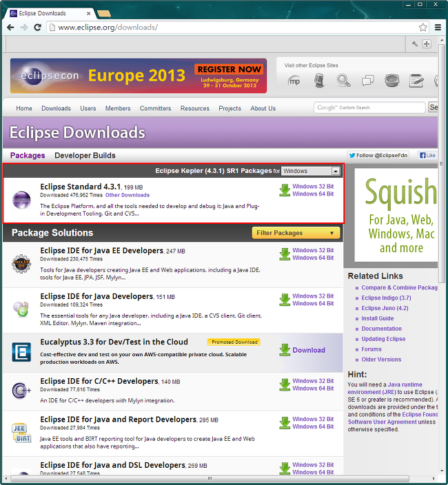Open the Eclipse Juno (4.2) link
This screenshot has width=448, height=485.
[385, 308]
